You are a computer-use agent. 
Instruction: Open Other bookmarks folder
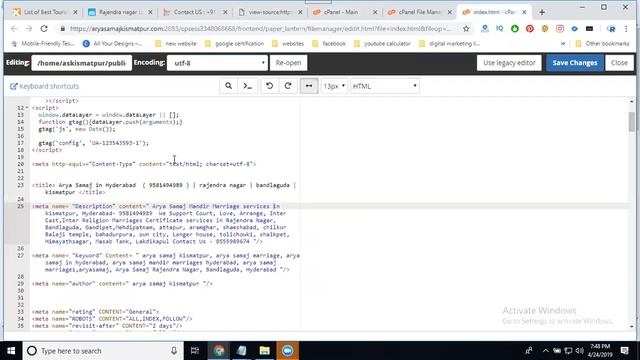click(x=602, y=43)
